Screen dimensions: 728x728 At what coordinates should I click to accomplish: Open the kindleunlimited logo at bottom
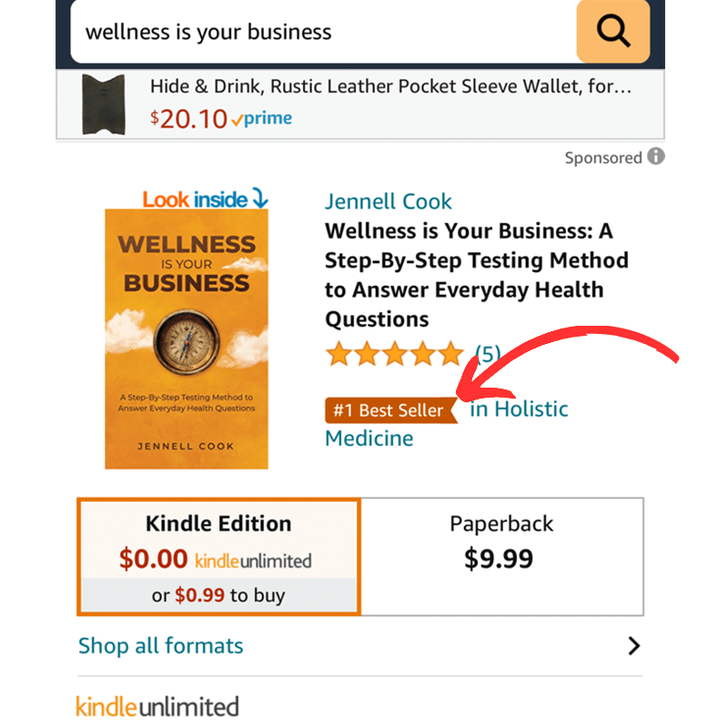pyautogui.click(x=157, y=707)
